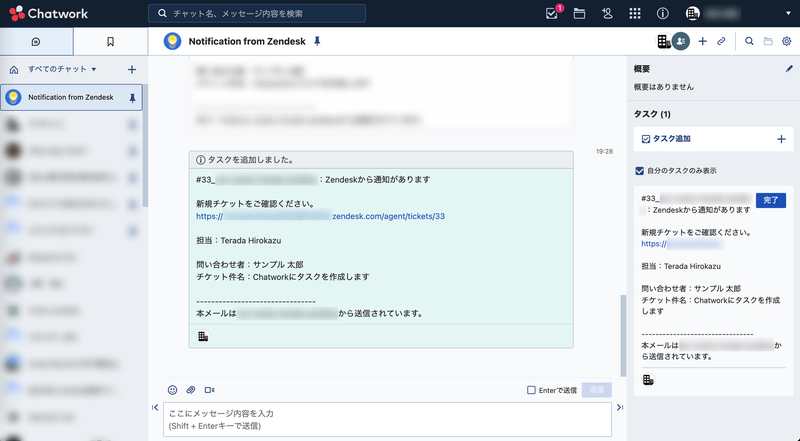
Task: Click the chat list scrollbar
Action: [145, 145]
